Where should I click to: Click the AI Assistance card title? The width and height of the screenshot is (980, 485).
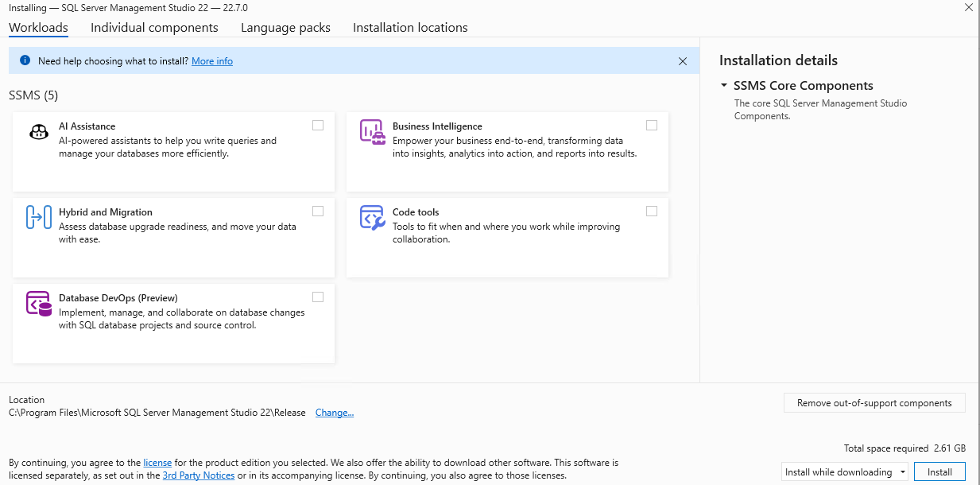[87, 126]
